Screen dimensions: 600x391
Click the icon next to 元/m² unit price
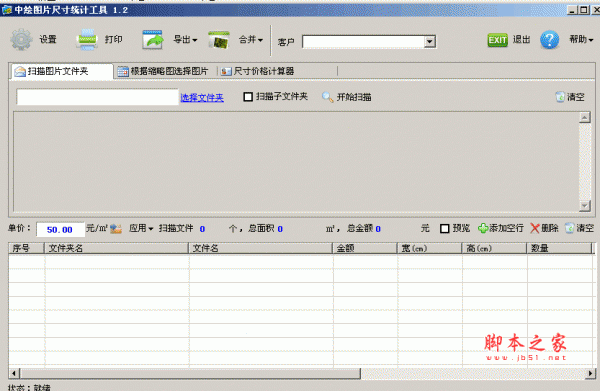116,228
